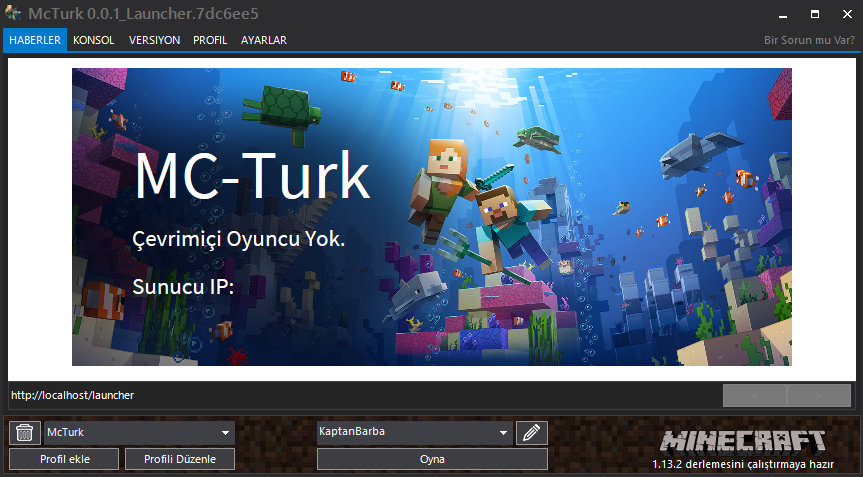Viewport: 863px width, 477px height.
Task: Select the PROFIL tab
Action: pyautogui.click(x=210, y=40)
